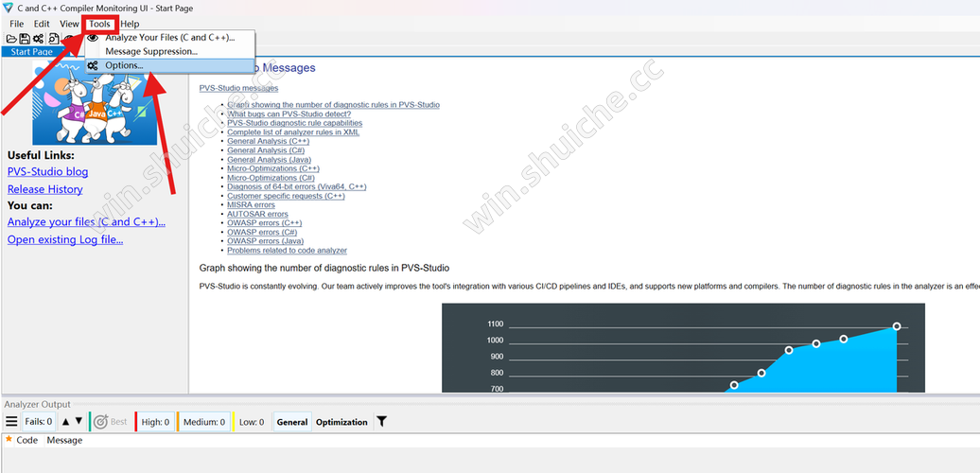Select Options... from the Tools menu

coord(124,65)
